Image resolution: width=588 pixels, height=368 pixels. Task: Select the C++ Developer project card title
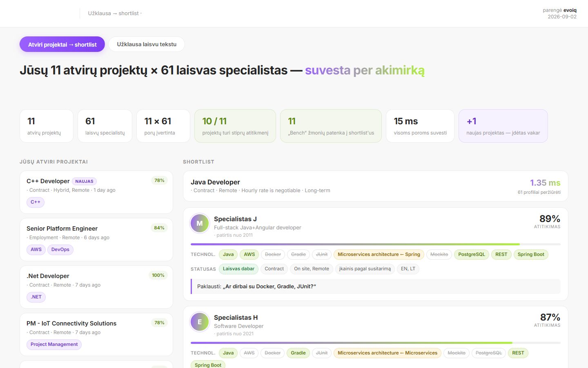coord(48,181)
